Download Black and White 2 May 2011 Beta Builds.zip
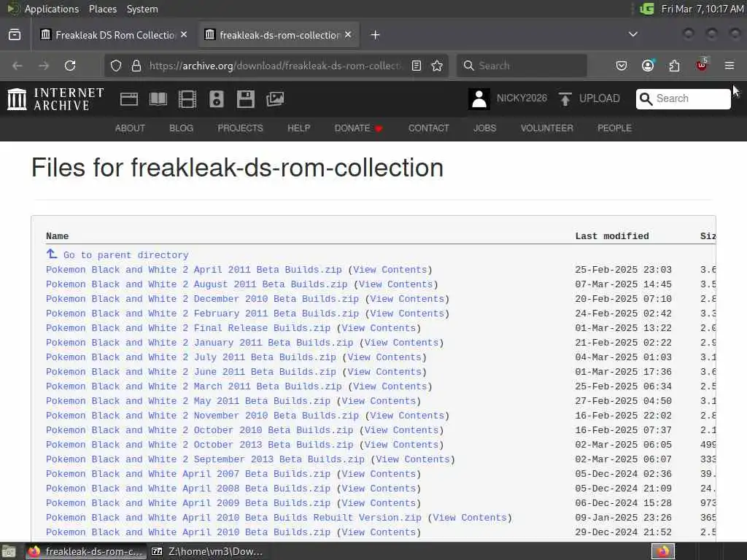Screen dimensions: 747x560 (188, 401)
